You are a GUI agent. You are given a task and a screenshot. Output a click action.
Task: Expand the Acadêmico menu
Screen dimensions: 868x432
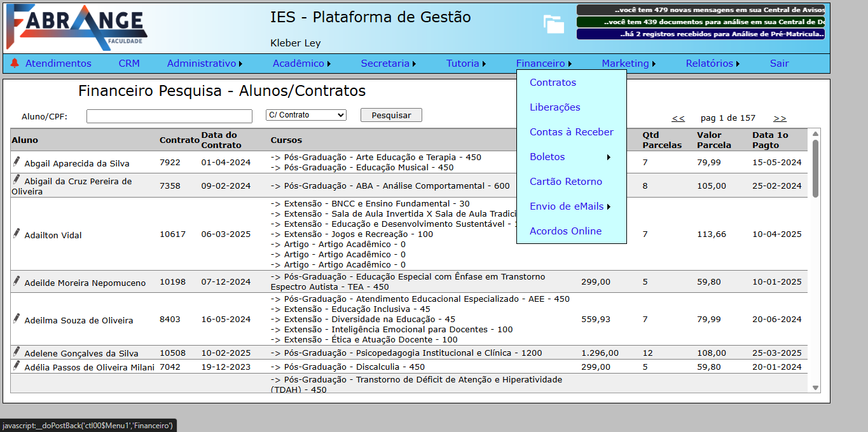[x=302, y=64]
